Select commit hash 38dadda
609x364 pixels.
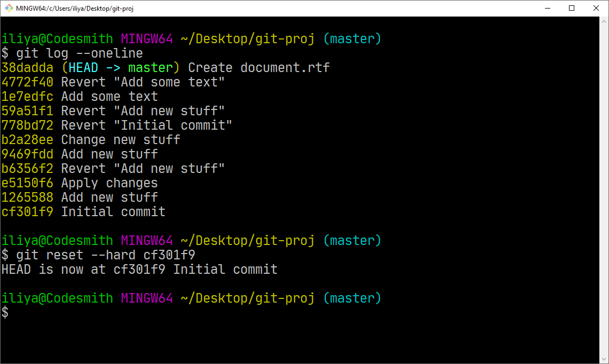pyautogui.click(x=27, y=68)
